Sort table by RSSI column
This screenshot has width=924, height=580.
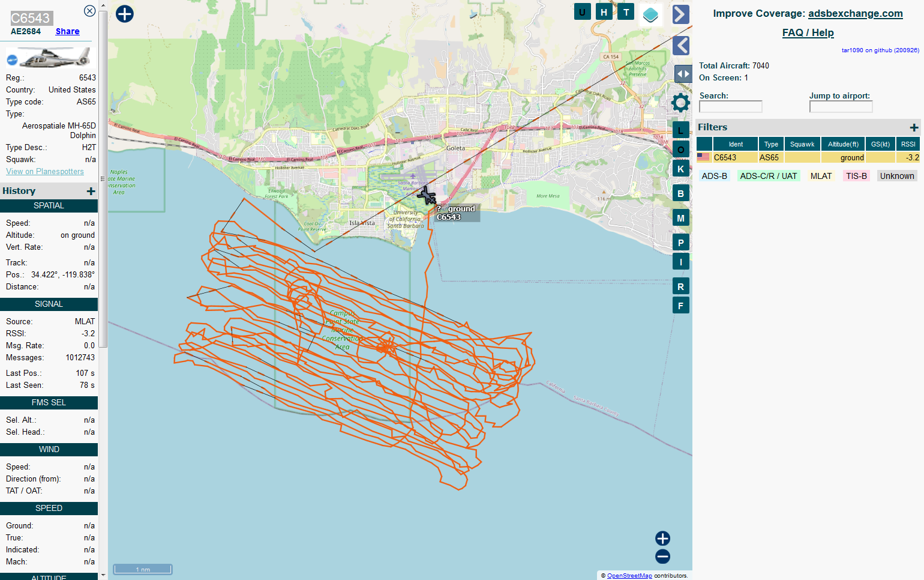pos(908,144)
